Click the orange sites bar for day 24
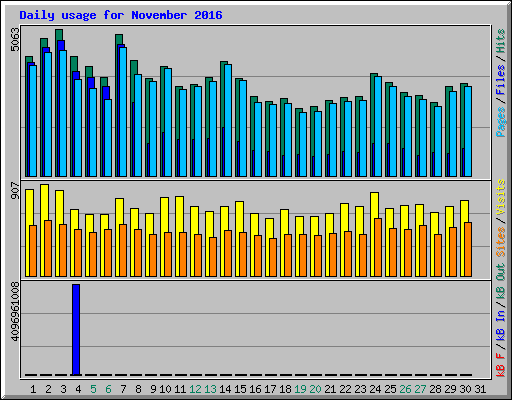This screenshot has width=512, height=400. tap(378, 247)
